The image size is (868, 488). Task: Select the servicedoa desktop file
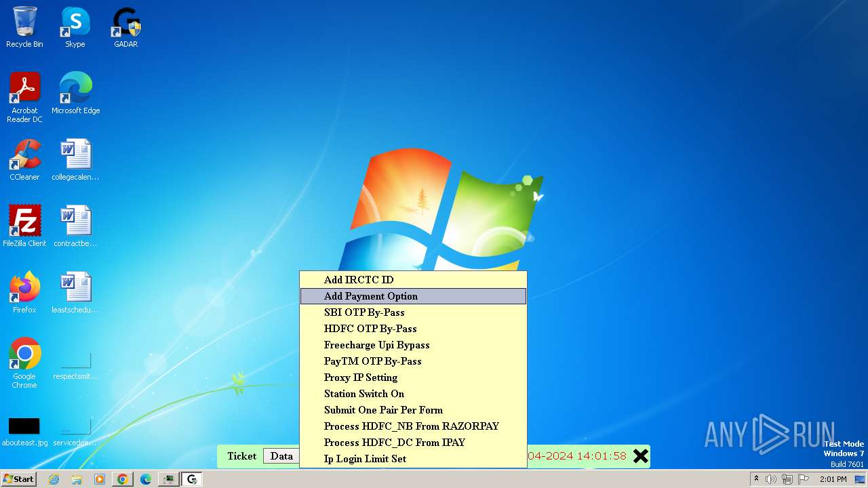point(75,432)
